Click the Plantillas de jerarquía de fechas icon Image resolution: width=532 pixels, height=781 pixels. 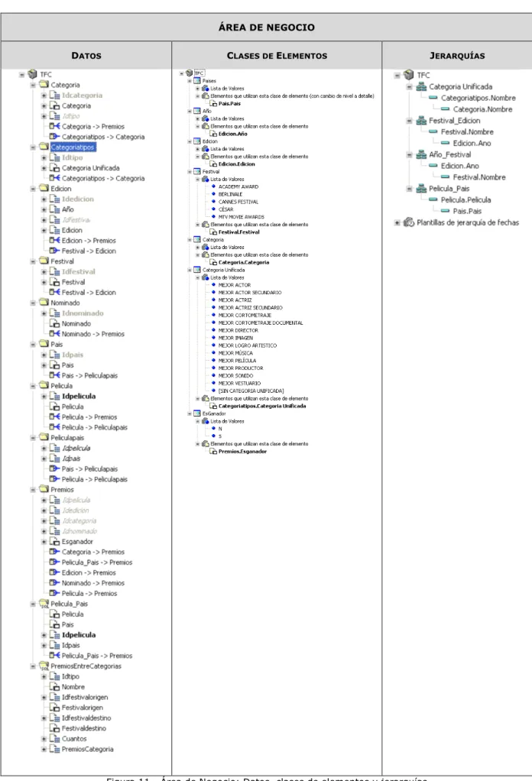[409, 222]
